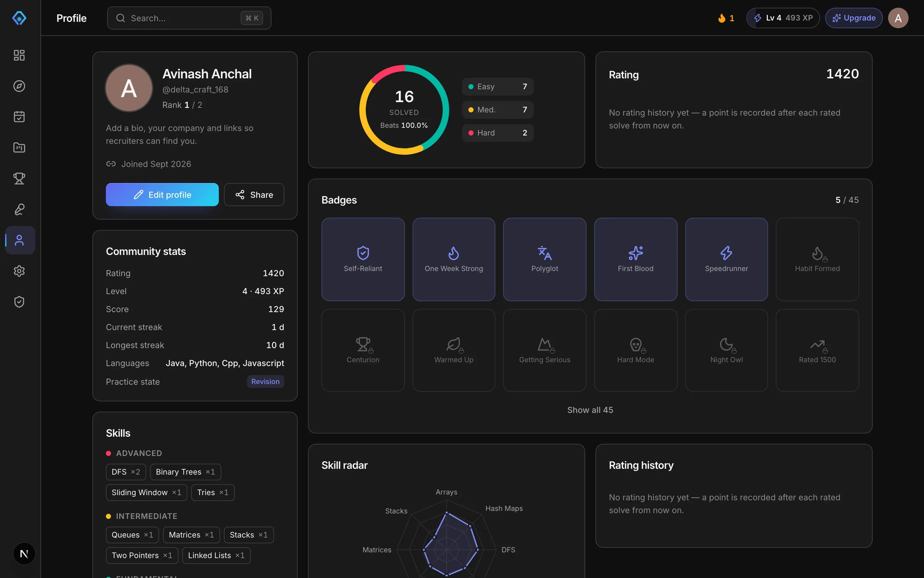Click the Easy difficulty count row
Screen dimensions: 924x578
point(498,87)
